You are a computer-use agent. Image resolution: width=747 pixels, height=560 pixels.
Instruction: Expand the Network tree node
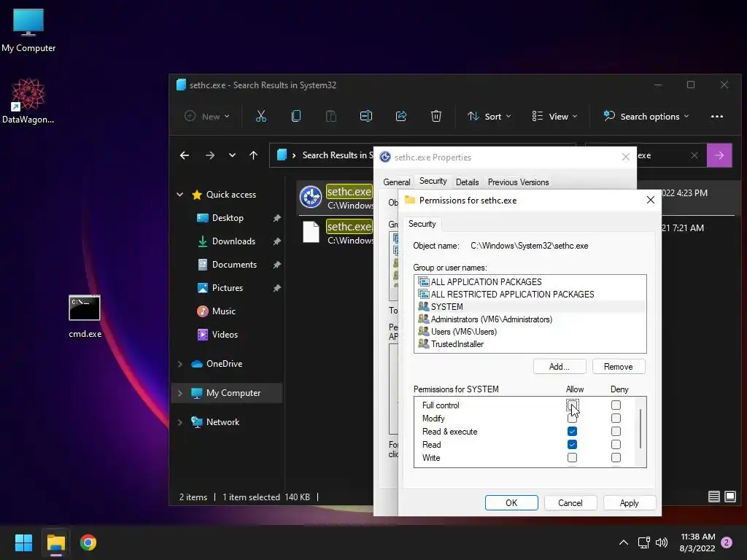pos(180,422)
